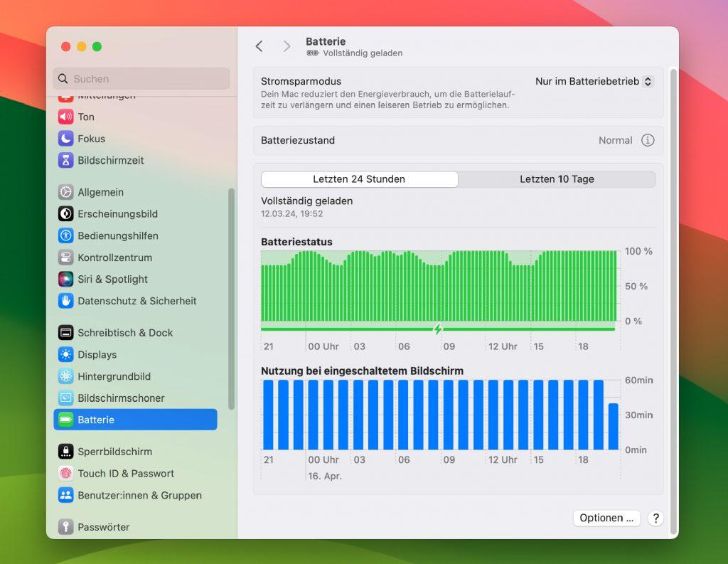Image resolution: width=728 pixels, height=564 pixels.
Task: Click the Vollständig geladen subtitle under Batterie title
Action: click(x=362, y=53)
